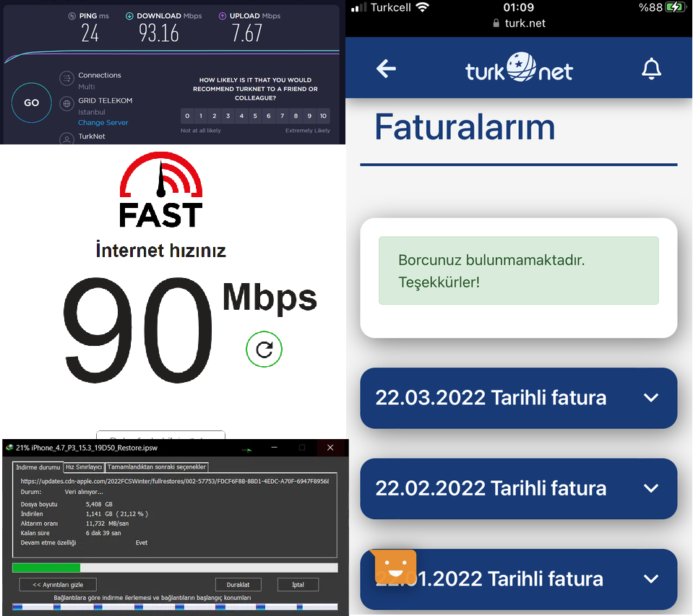Open the Hız Sınırlayıcı tab
The height and width of the screenshot is (616, 693).
[84, 467]
